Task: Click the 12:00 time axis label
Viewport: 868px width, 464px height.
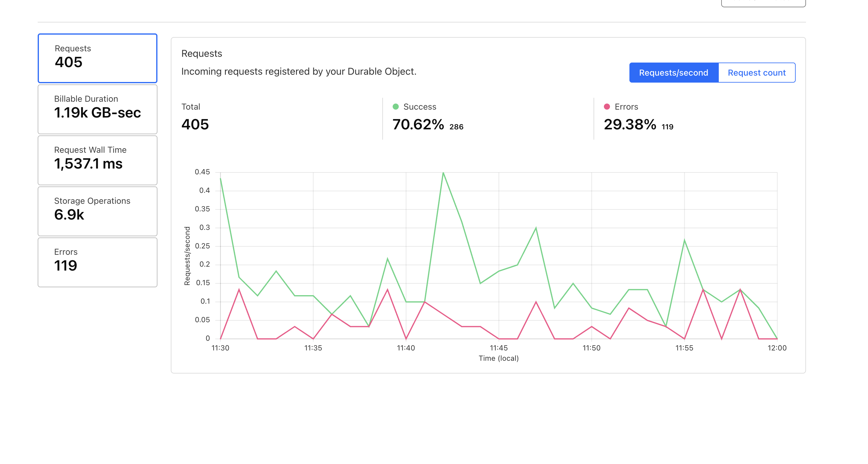Action: (777, 348)
